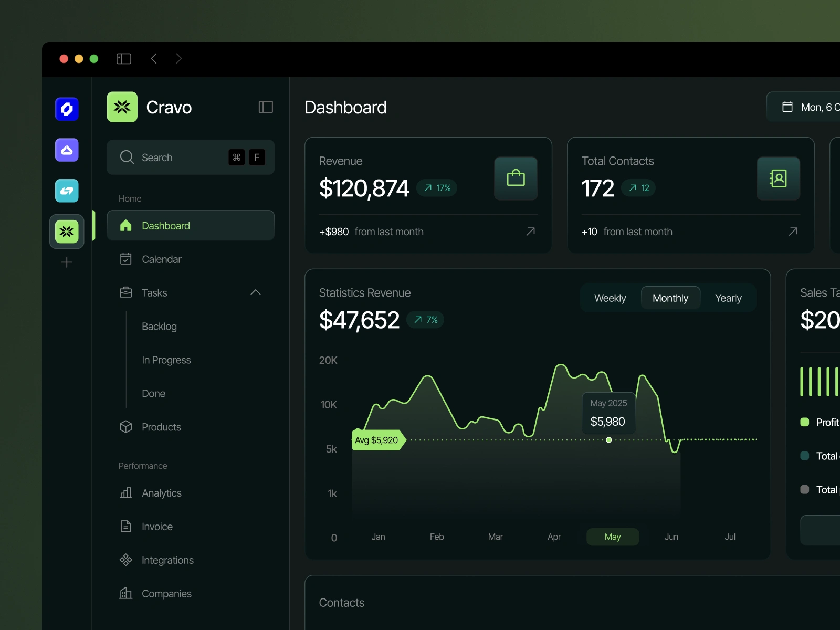The image size is (840, 630).
Task: Click the Total Contacts 172 value
Action: pyautogui.click(x=598, y=188)
